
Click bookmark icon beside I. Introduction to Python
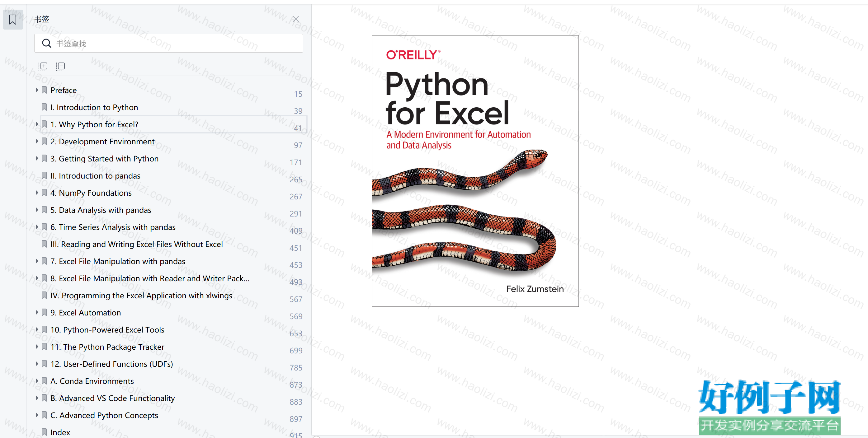click(44, 107)
